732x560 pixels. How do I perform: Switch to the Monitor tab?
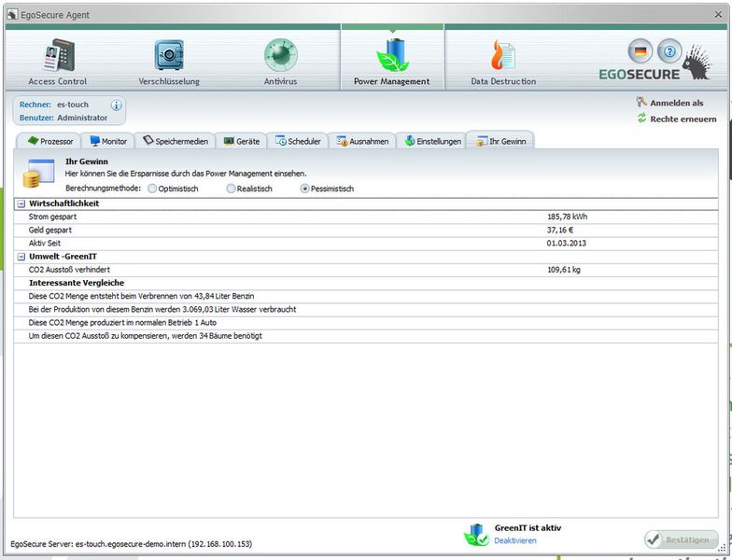pyautogui.click(x=108, y=141)
